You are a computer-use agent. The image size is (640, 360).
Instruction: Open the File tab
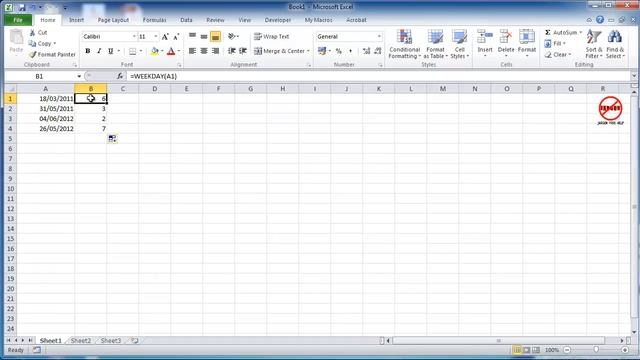click(18, 20)
